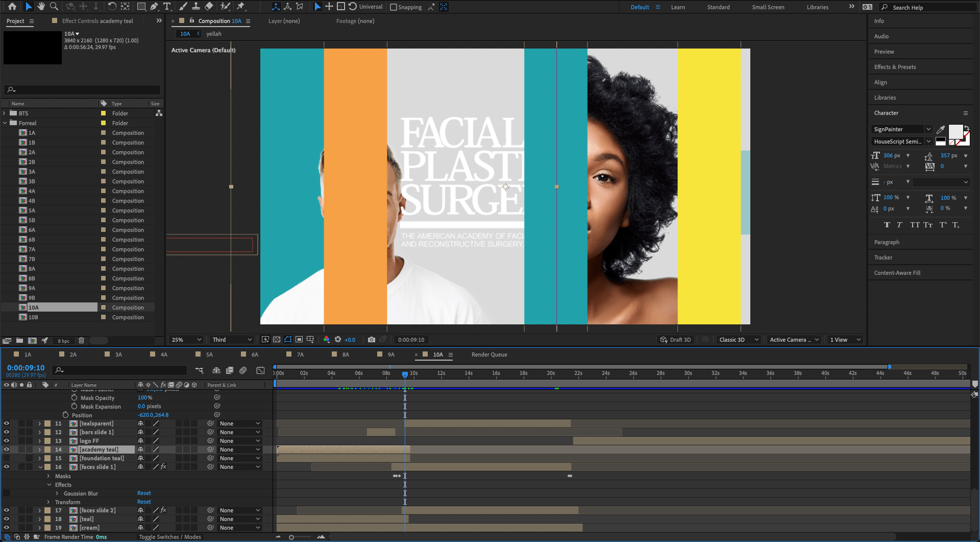Select the Puppet Pin tool
This screenshot has height=542, width=980.
click(x=241, y=7)
